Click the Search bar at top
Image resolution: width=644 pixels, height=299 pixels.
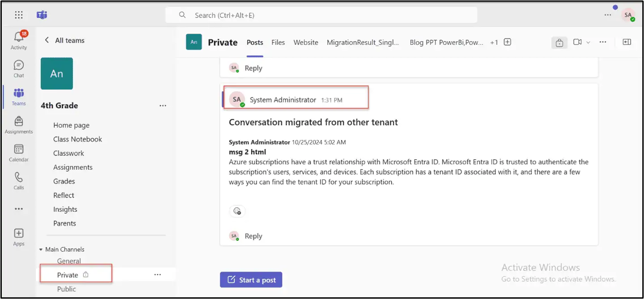coord(320,15)
